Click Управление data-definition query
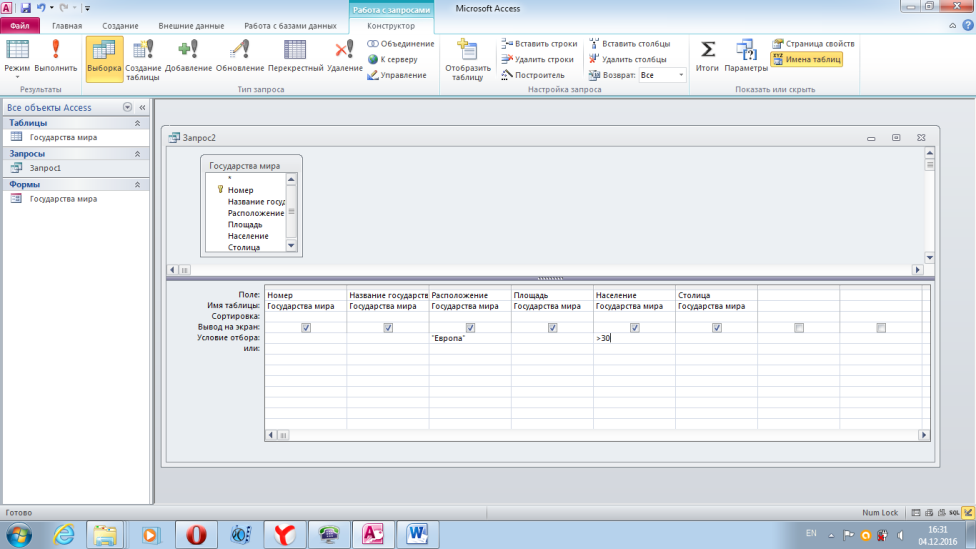The height and width of the screenshot is (549, 976). 396,75
